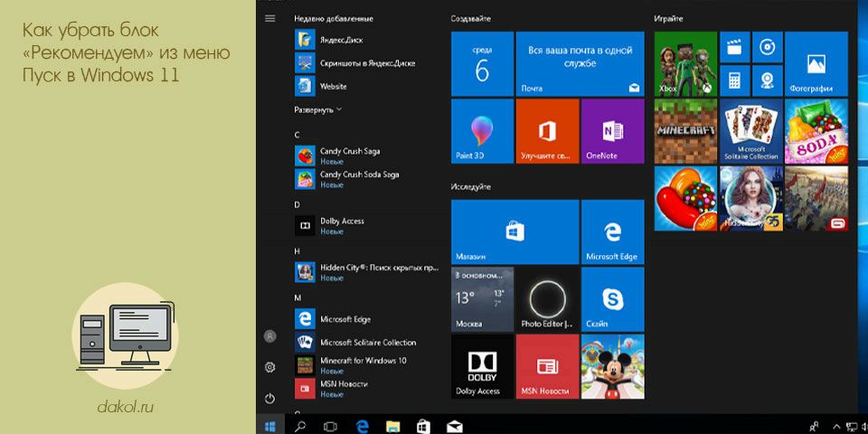Show hidden tray icons chevron
The height and width of the screenshot is (434, 868).
(837, 426)
